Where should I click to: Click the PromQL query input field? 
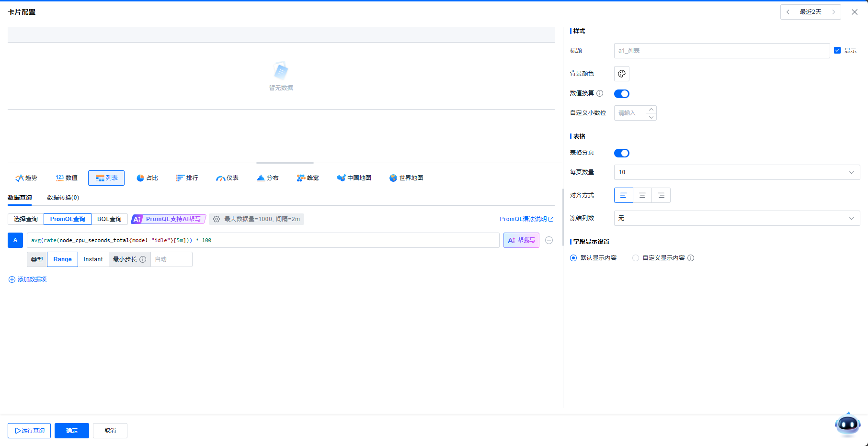coord(263,240)
